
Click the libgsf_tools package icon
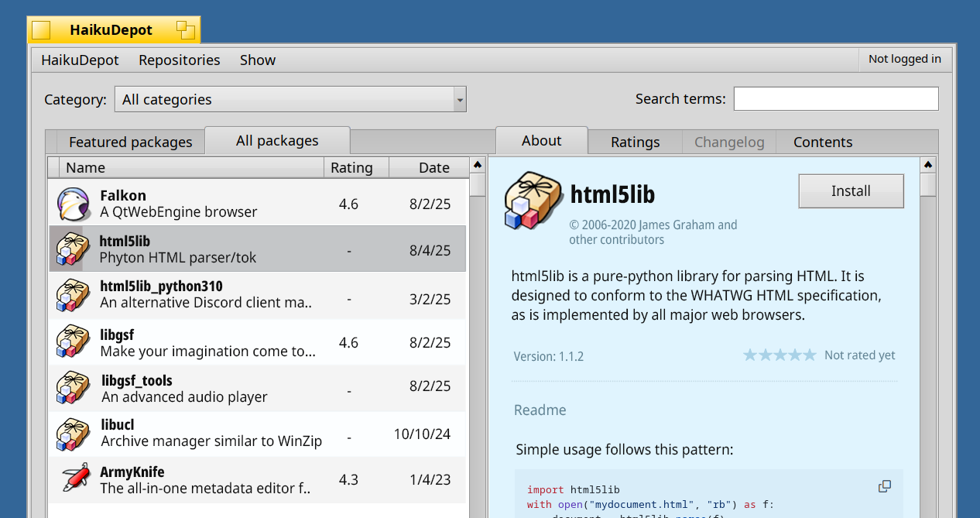tap(74, 388)
